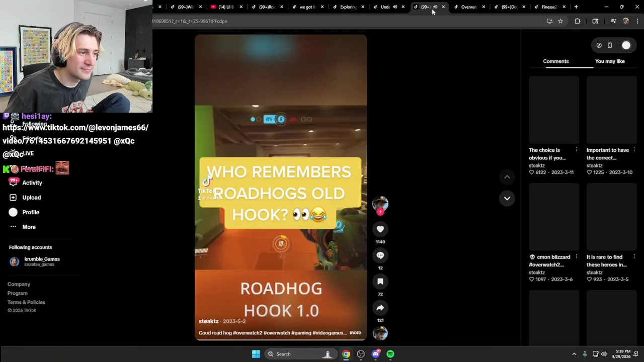Open the Upload page in sidebar
The width and height of the screenshot is (644, 362).
[31, 198]
